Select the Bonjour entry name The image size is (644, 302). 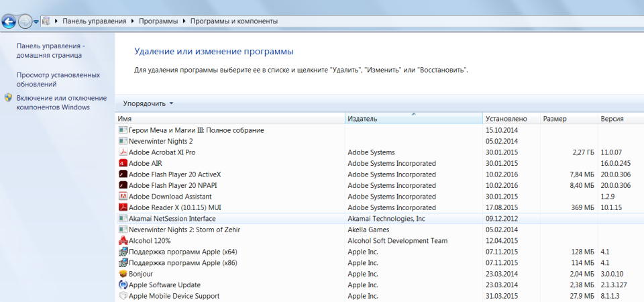pos(141,274)
